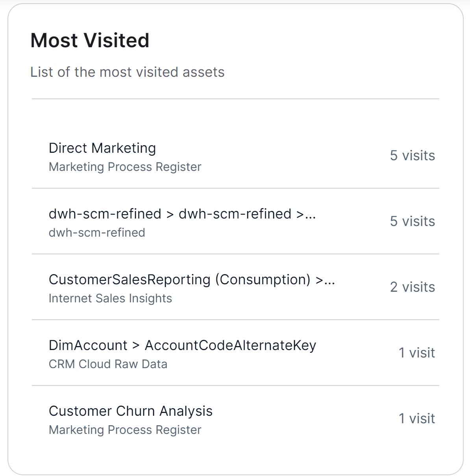Open the Direct Marketing asset
Image resolution: width=470 pixels, height=476 pixels.
pyautogui.click(x=102, y=148)
